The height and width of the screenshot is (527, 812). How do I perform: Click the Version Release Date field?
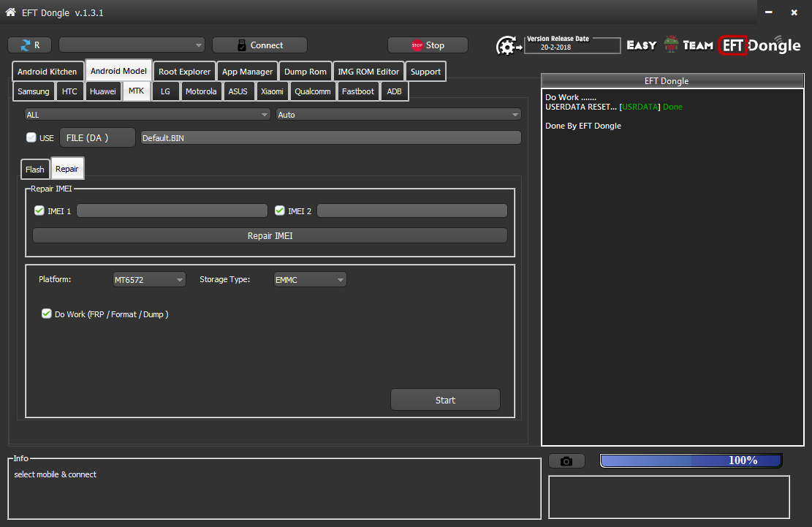click(572, 45)
